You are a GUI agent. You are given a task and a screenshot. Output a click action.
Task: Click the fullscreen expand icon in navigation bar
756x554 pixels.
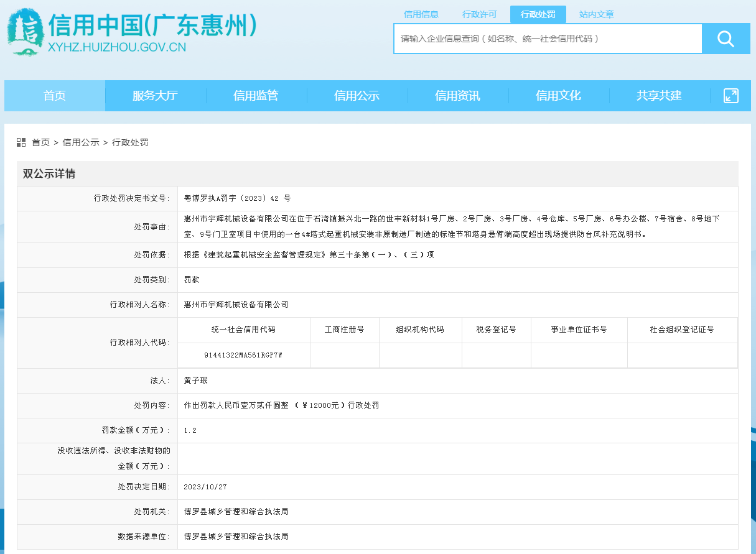pos(730,96)
